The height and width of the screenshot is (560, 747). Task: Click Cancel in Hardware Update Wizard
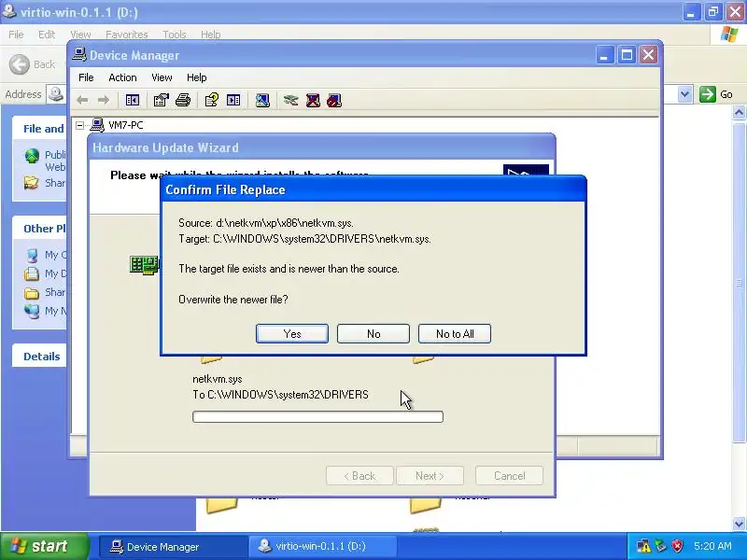[509, 476]
